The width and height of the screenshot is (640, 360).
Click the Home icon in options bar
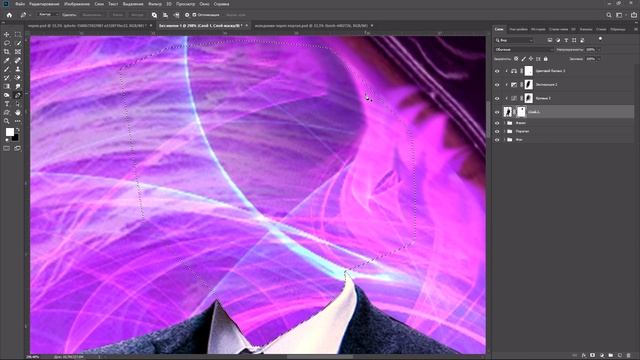click(9, 15)
